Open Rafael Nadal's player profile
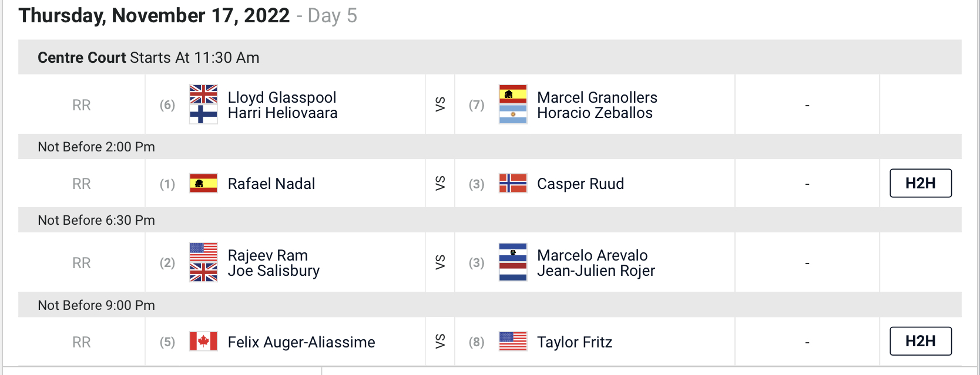Viewport: 980px width, 375px height. [271, 184]
